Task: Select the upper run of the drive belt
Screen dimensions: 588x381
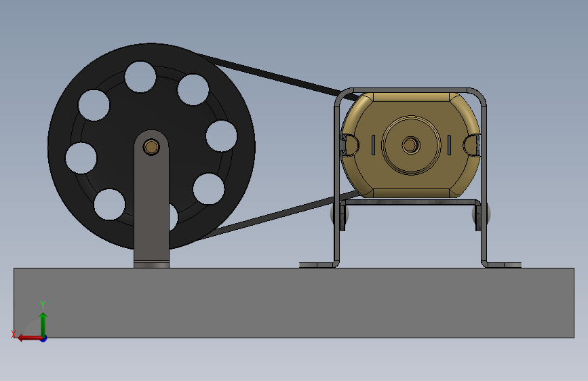Action: pyautogui.click(x=277, y=78)
